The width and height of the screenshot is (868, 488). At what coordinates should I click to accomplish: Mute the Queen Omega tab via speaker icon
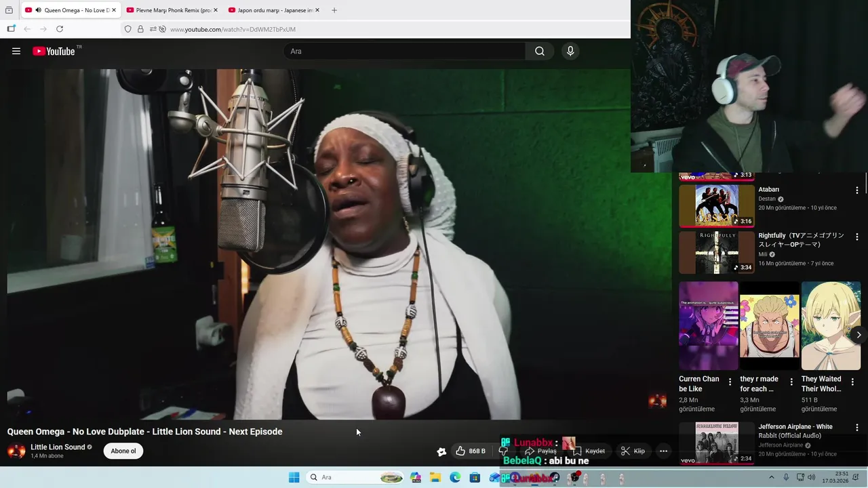pyautogui.click(x=38, y=10)
